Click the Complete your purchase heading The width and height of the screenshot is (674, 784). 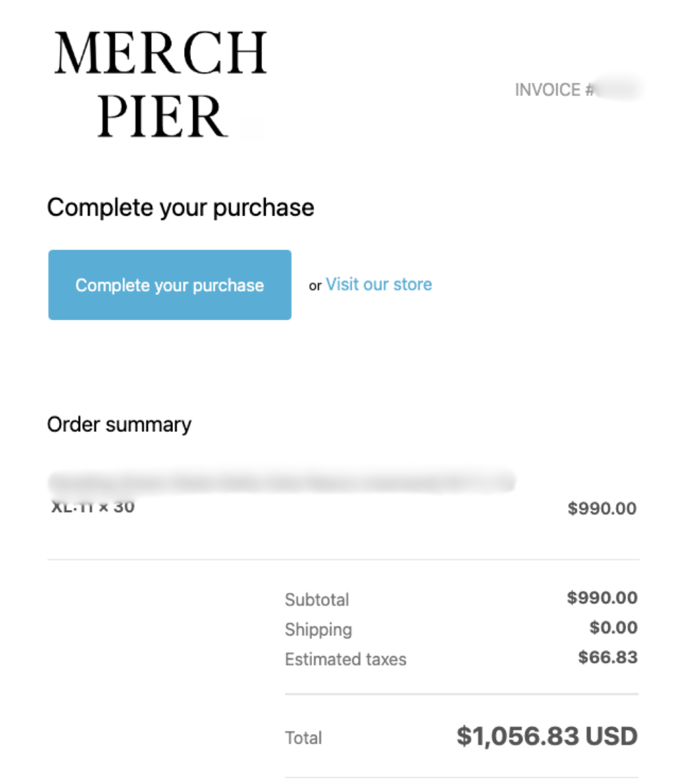tap(181, 207)
